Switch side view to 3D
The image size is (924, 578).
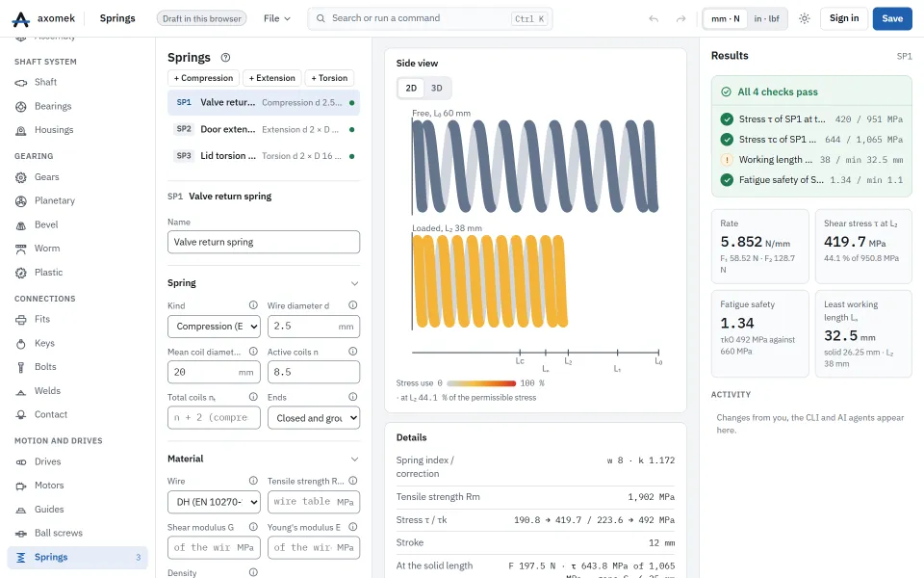coord(437,88)
